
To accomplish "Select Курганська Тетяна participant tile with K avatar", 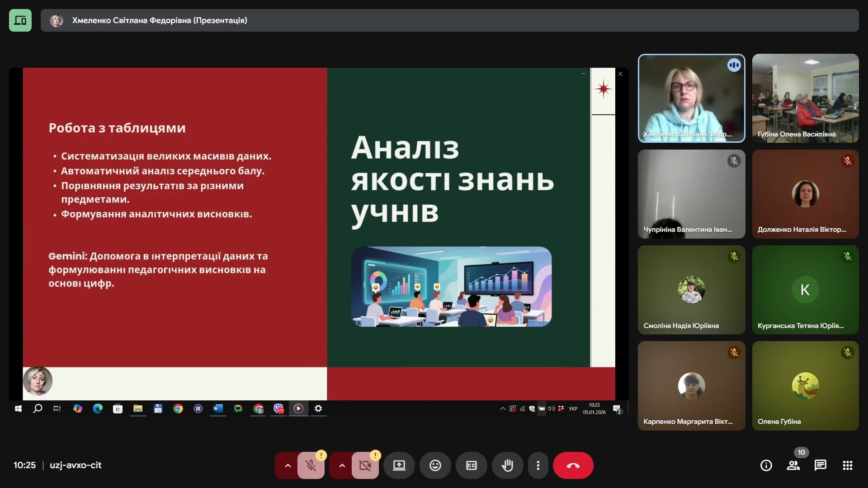I will pos(805,290).
